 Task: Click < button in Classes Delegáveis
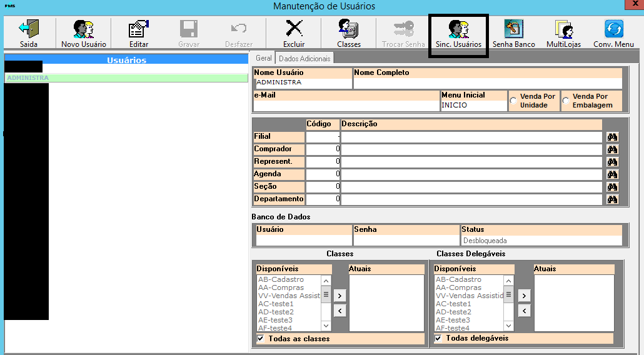tap(524, 311)
